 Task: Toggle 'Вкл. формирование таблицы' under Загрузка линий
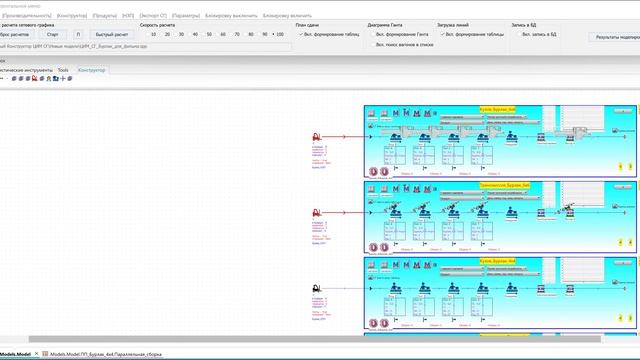pos(472,35)
